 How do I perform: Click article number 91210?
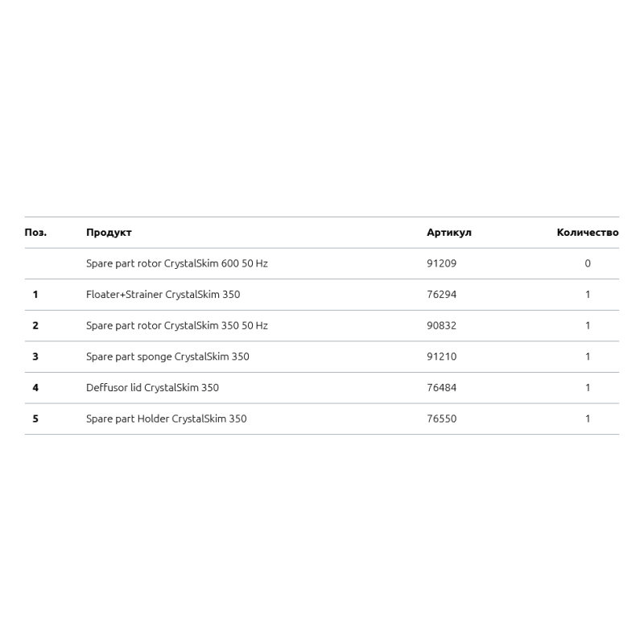pyautogui.click(x=441, y=357)
